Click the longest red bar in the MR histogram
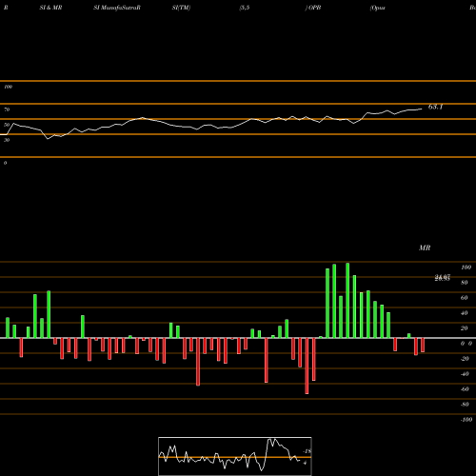The height and width of the screenshot is (476, 476). coord(307,366)
